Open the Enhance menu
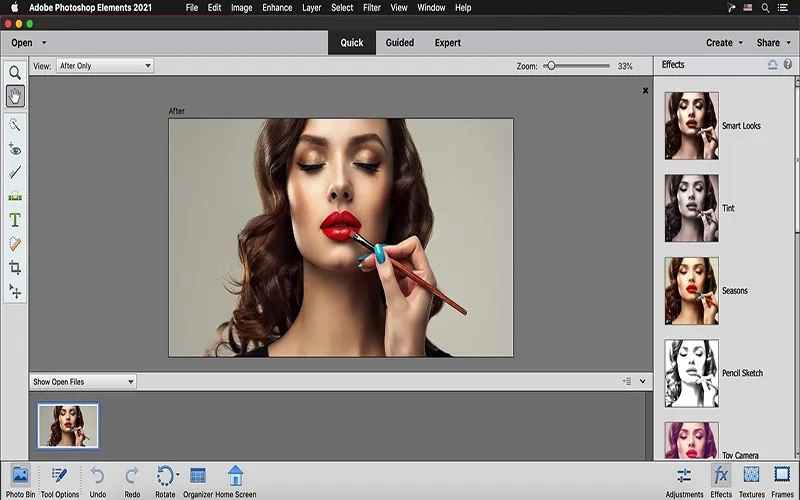The height and width of the screenshot is (500, 800). pyautogui.click(x=277, y=8)
